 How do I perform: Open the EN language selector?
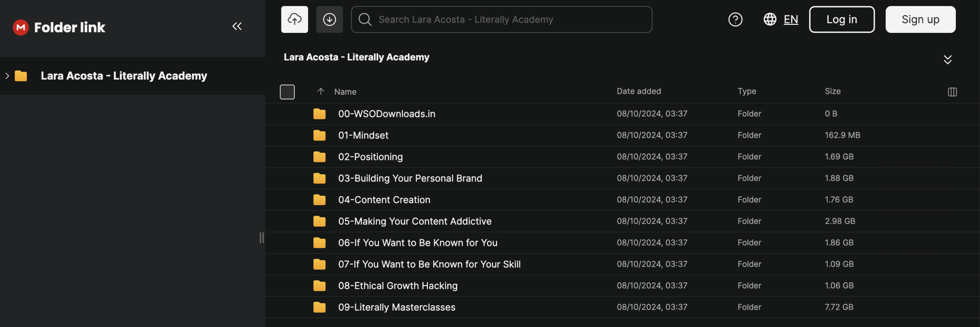click(x=791, y=20)
